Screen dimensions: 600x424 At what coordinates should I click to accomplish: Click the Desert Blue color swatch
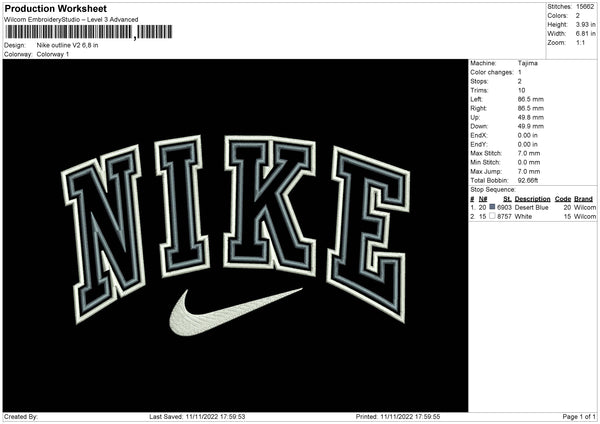click(492, 207)
